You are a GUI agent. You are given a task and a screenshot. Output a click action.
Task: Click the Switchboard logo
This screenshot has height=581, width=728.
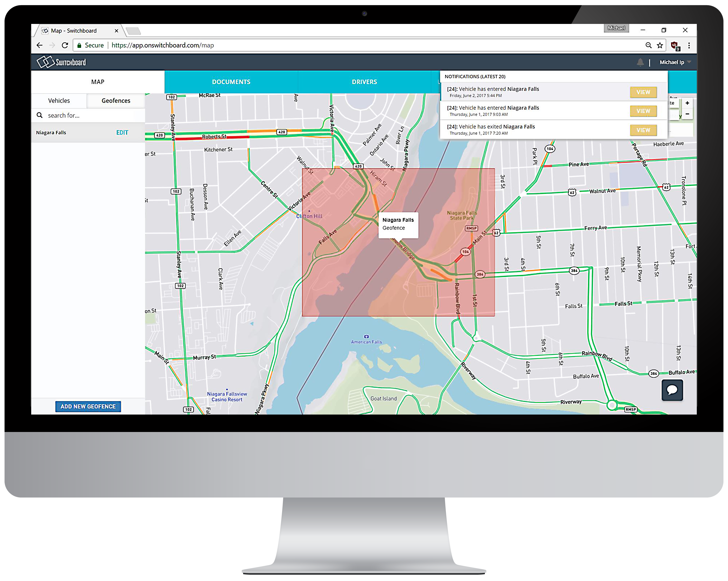[x=61, y=62]
